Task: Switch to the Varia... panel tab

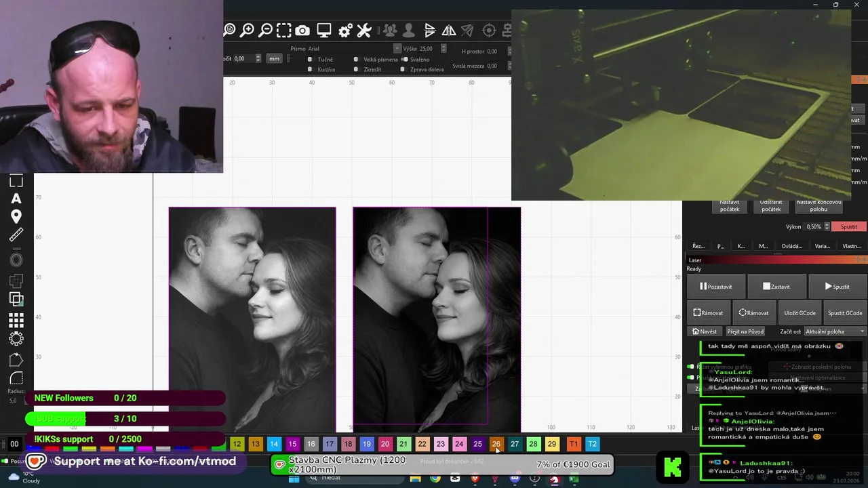Action: click(822, 246)
